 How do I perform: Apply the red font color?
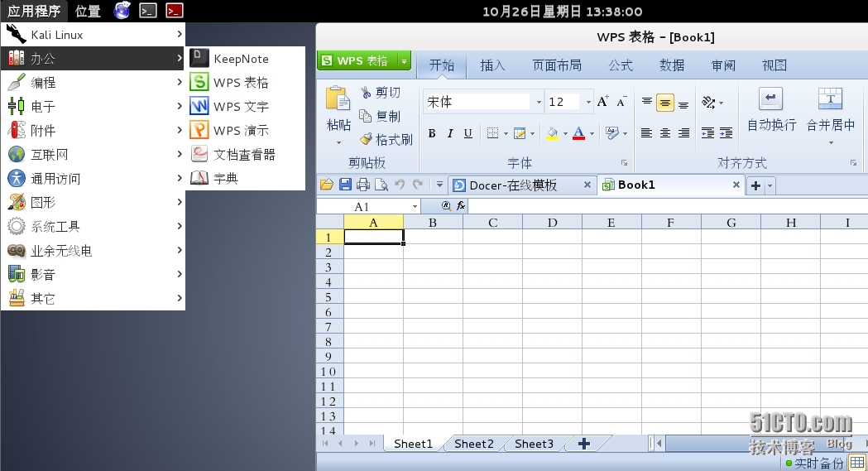click(x=579, y=132)
